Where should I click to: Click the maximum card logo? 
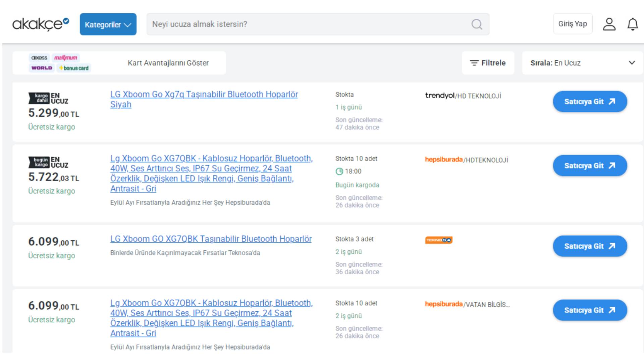point(66,58)
